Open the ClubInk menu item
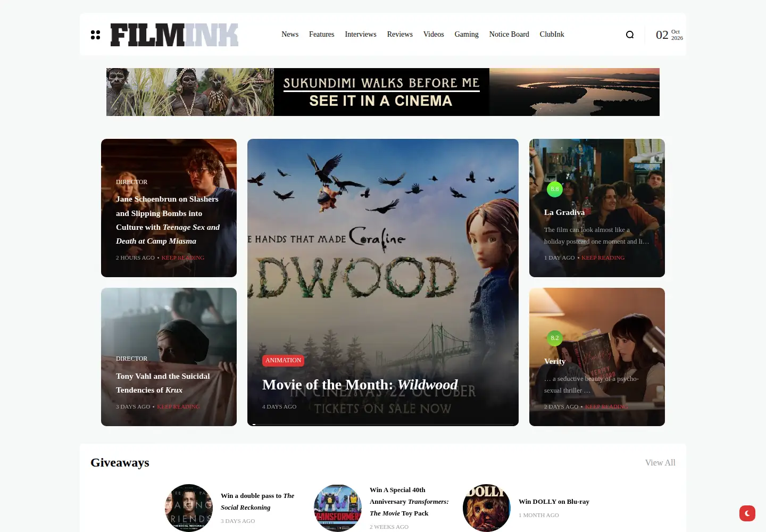The image size is (766, 532). [552, 34]
